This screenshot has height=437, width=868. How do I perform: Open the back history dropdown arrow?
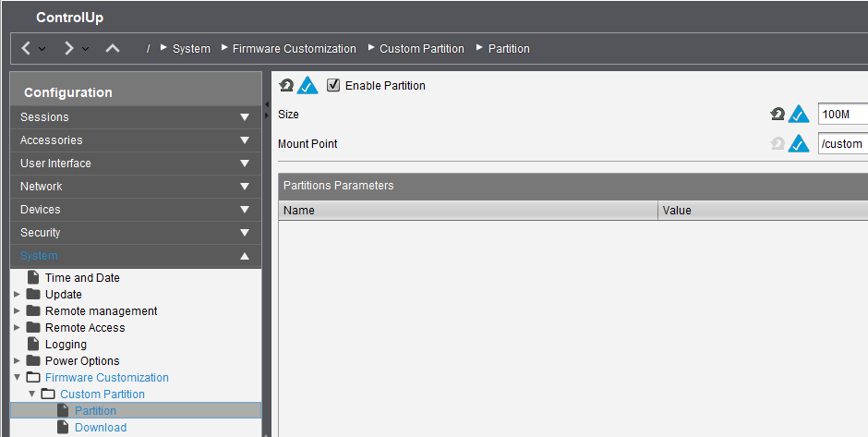42,49
